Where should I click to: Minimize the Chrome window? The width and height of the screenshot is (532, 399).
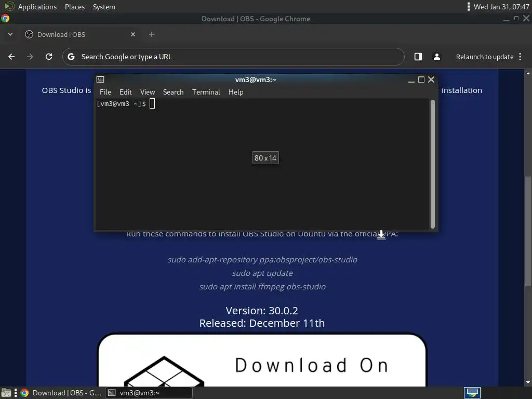[506, 19]
